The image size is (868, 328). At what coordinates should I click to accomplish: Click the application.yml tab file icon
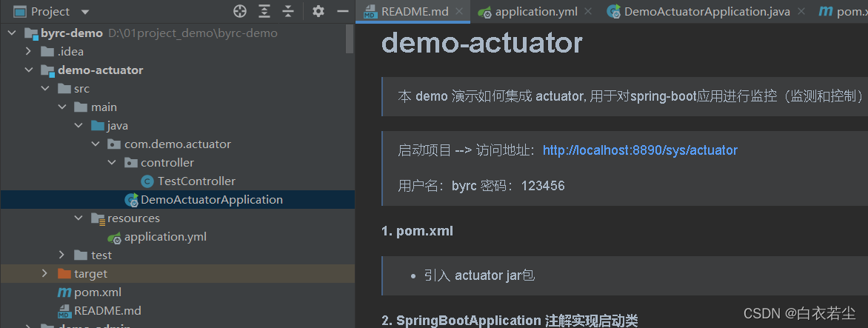pyautogui.click(x=485, y=12)
